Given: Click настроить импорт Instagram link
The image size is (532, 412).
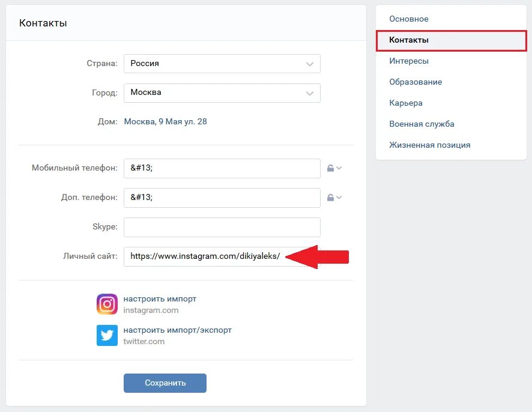Looking at the screenshot, I should [160, 299].
